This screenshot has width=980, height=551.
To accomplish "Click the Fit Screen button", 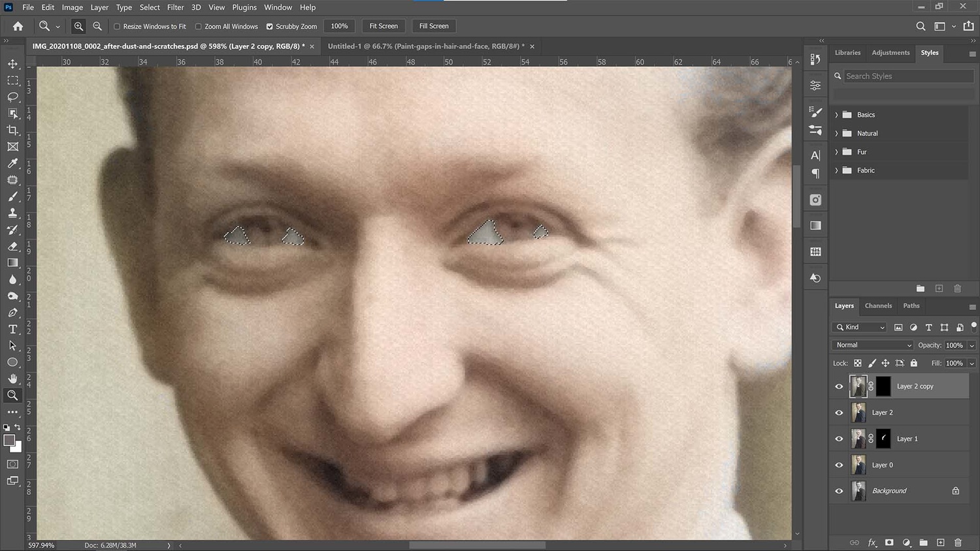I will click(x=383, y=26).
